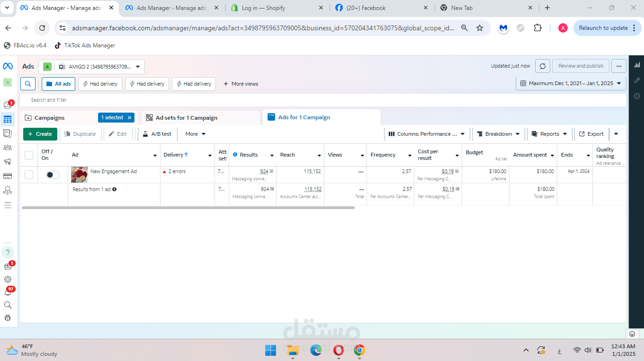Open the Chrome Extensions puzzle icon

[x=537, y=28]
